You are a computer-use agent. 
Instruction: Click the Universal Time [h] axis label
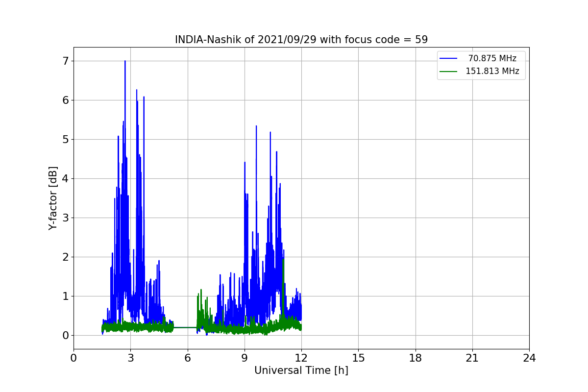[x=301, y=371]
